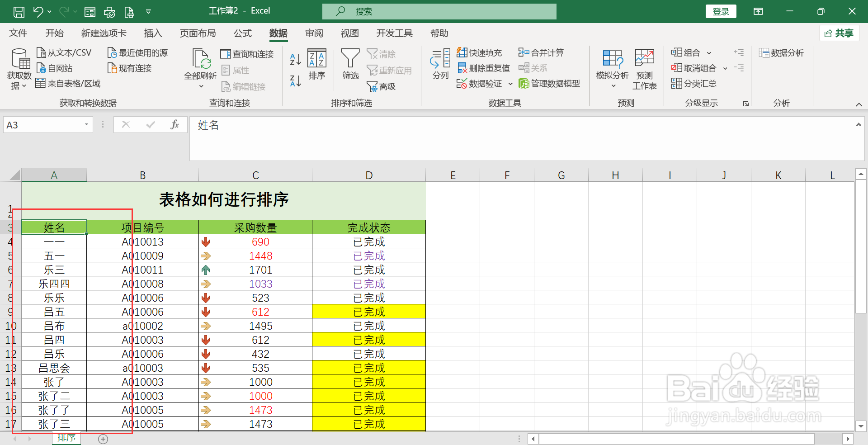Screen dimensions: 868x445
Task: Select the 自网站 data source icon
Action: click(x=54, y=68)
